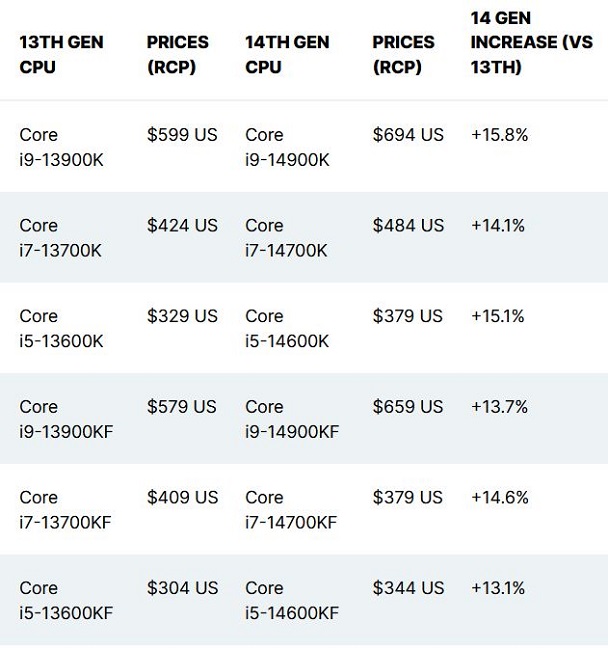Select the Core i7-14700KF cell
The width and height of the screenshot is (608, 650).
point(291,510)
